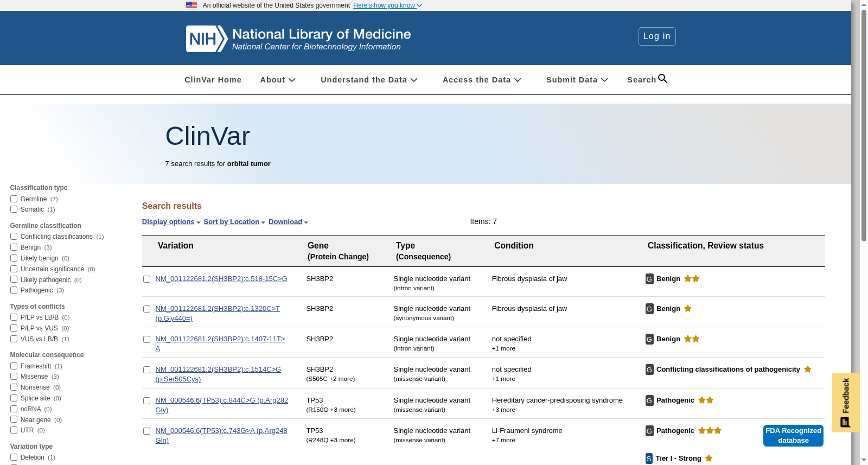This screenshot has width=868, height=465.
Task: Check the Missense molecular consequence filter
Action: click(x=14, y=377)
